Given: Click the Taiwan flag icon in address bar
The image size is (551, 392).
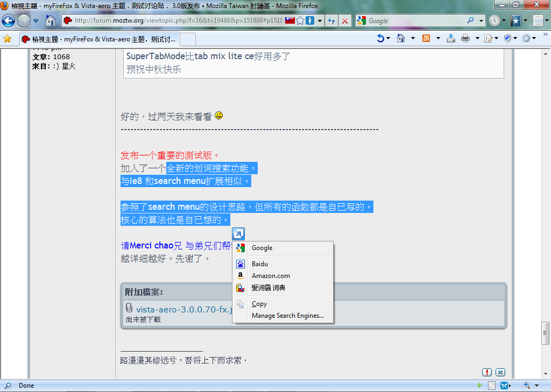Looking at the screenshot, I should (289, 20).
